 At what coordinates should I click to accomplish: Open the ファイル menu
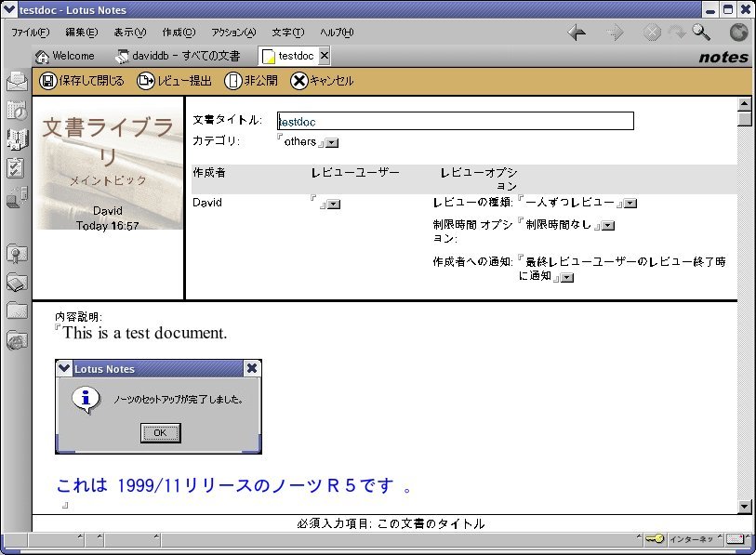click(31, 33)
